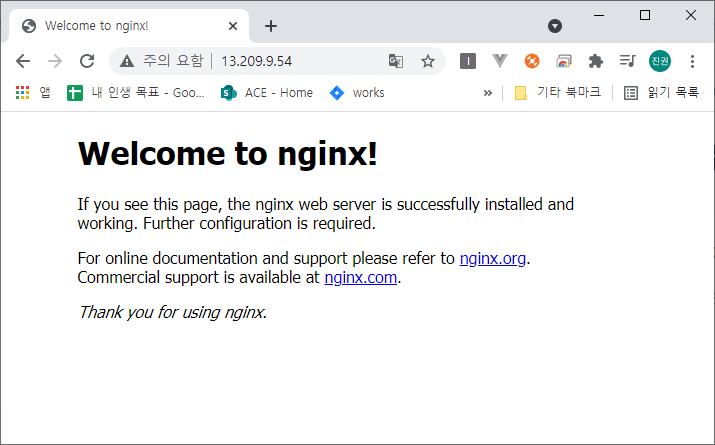This screenshot has width=715, height=445.
Task: Open the media control playlist icon
Action: (628, 61)
